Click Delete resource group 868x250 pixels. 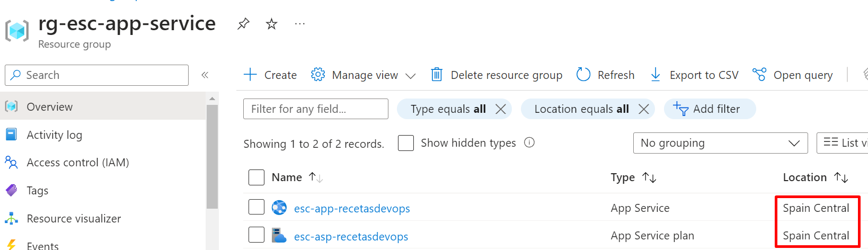[496, 75]
